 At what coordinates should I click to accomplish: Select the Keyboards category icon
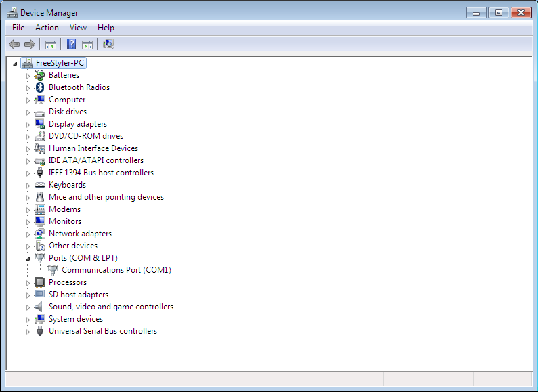pos(40,185)
